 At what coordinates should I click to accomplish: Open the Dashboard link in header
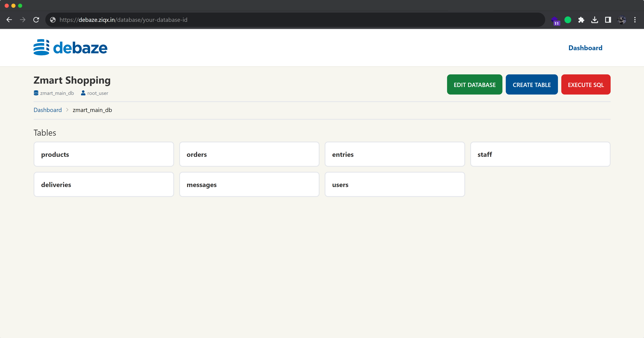coord(585,48)
